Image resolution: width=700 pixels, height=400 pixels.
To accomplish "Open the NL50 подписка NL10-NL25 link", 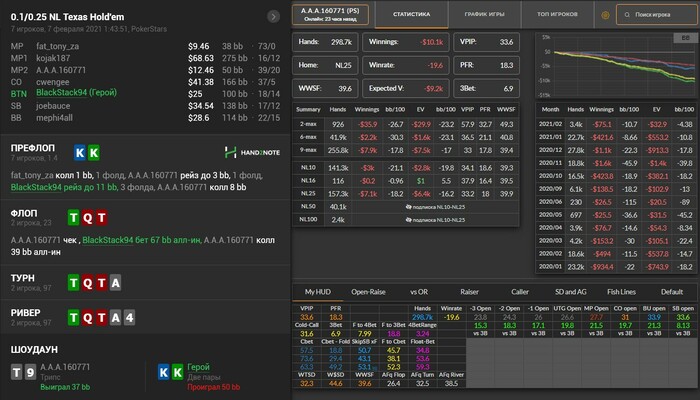I will [436, 207].
